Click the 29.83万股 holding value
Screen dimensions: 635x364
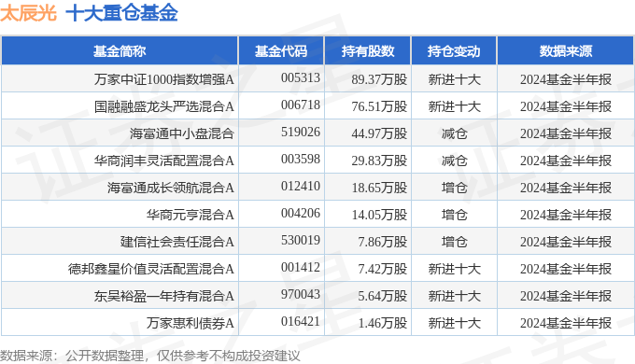click(379, 161)
